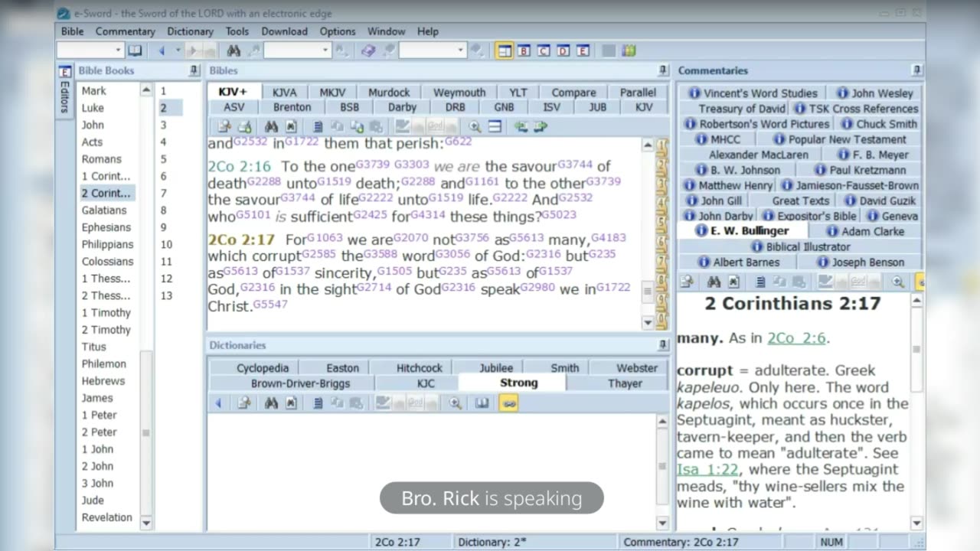
Task: Toggle auto-hide pin on Dictionaries panel
Action: [663, 345]
